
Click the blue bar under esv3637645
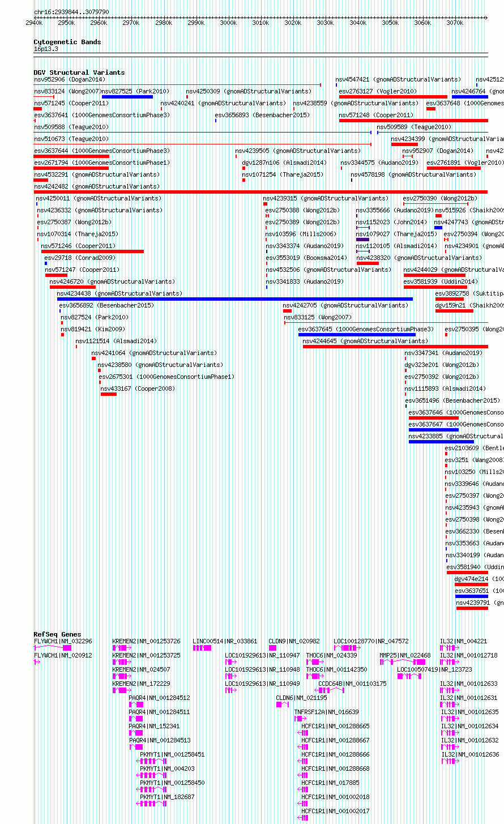coord(357,335)
